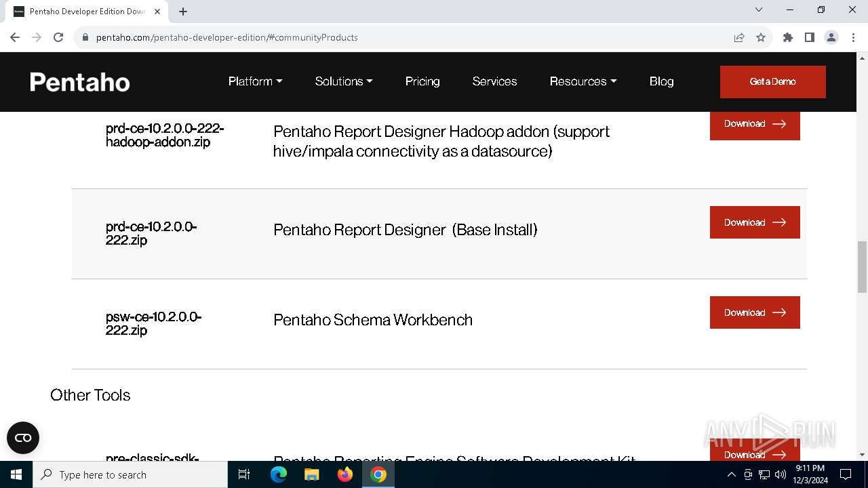868x488 pixels.
Task: Open Task View on taskbar
Action: coord(244,474)
